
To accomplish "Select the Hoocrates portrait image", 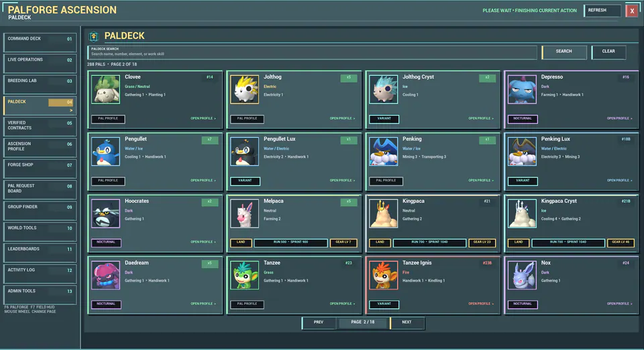I will tap(106, 213).
